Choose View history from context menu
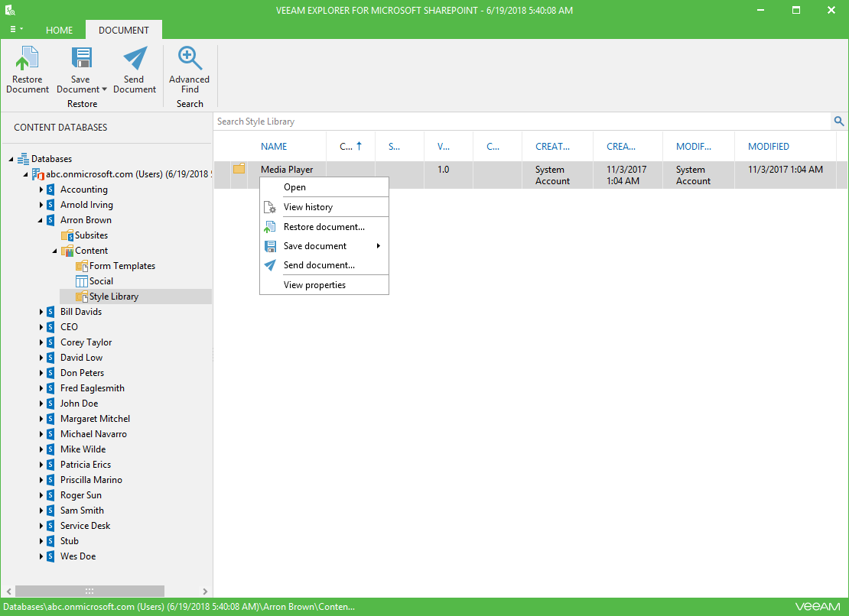This screenshot has width=849, height=616. [324, 207]
